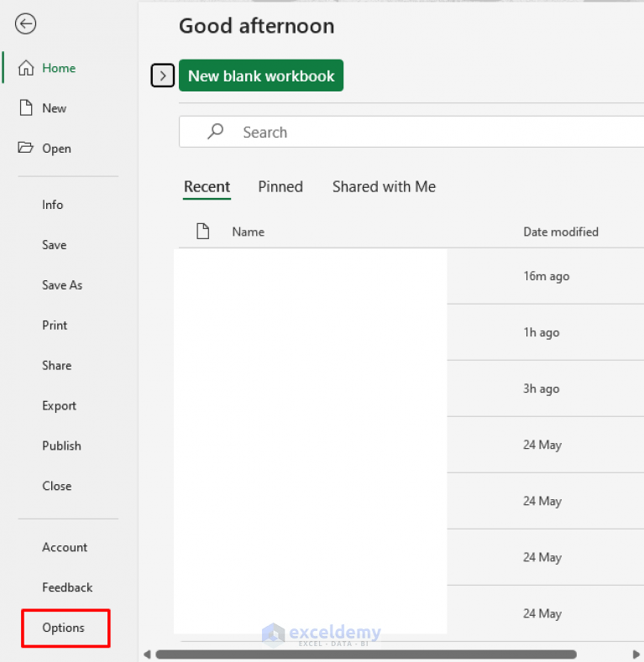Click the Open folder icon
The height and width of the screenshot is (662, 644).
(25, 148)
